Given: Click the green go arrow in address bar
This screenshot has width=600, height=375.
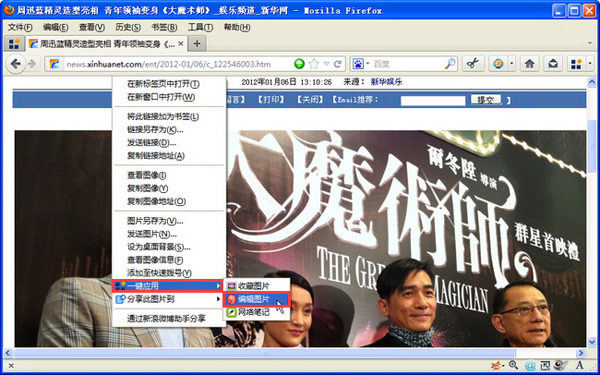Looking at the screenshot, I should pyautogui.click(x=300, y=64).
